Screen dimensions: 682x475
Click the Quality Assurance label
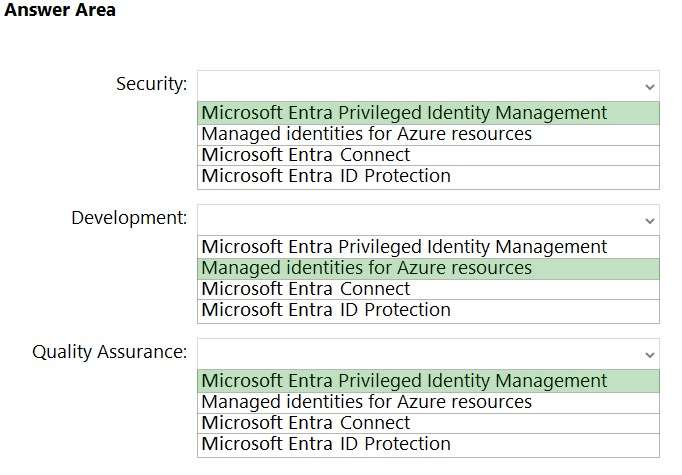coord(109,352)
